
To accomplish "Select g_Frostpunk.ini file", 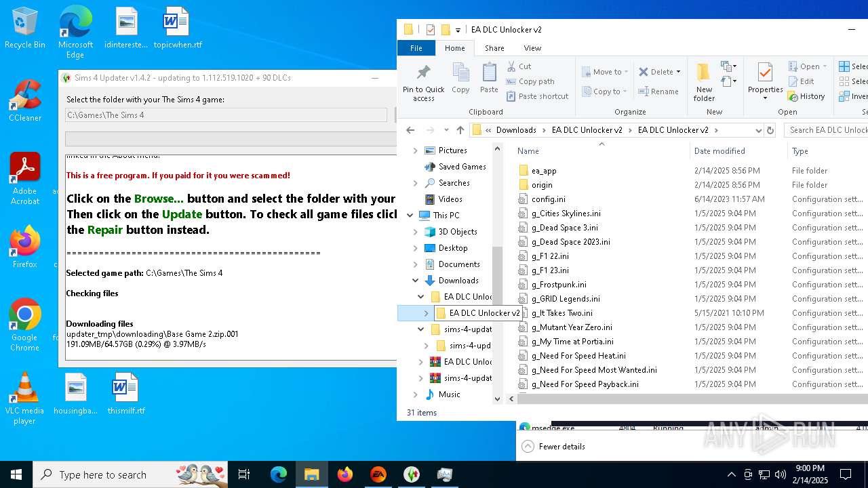I will coord(559,285).
